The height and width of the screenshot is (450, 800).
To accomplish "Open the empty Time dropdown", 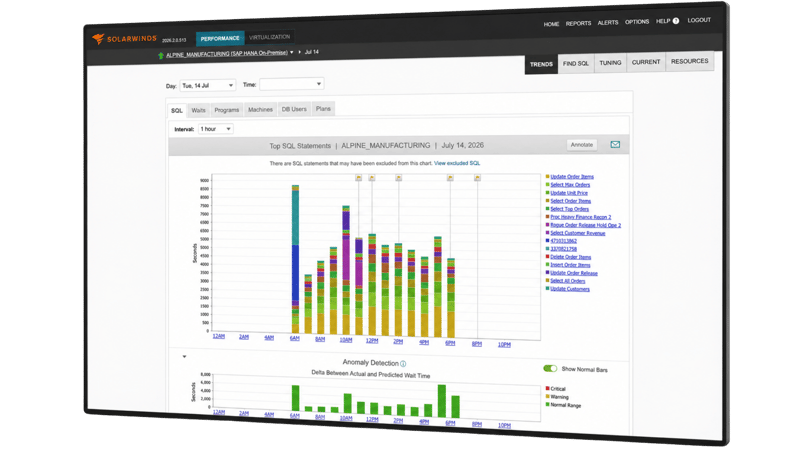I will click(291, 84).
